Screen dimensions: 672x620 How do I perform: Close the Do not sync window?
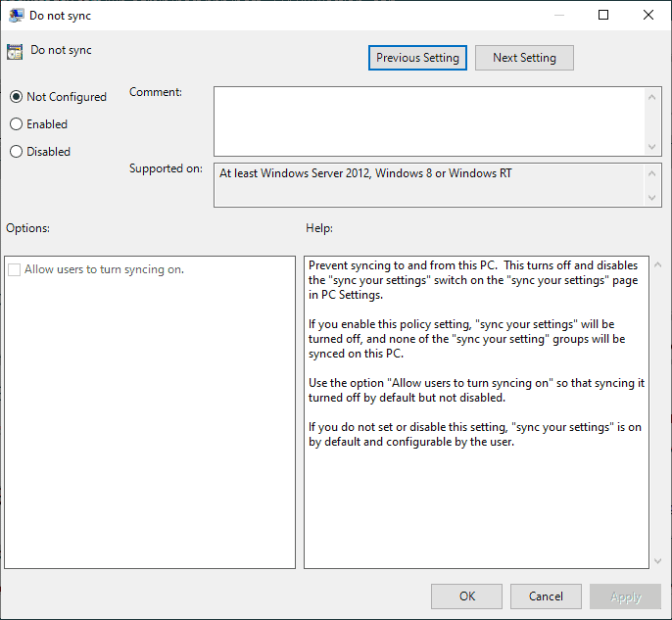pos(648,15)
